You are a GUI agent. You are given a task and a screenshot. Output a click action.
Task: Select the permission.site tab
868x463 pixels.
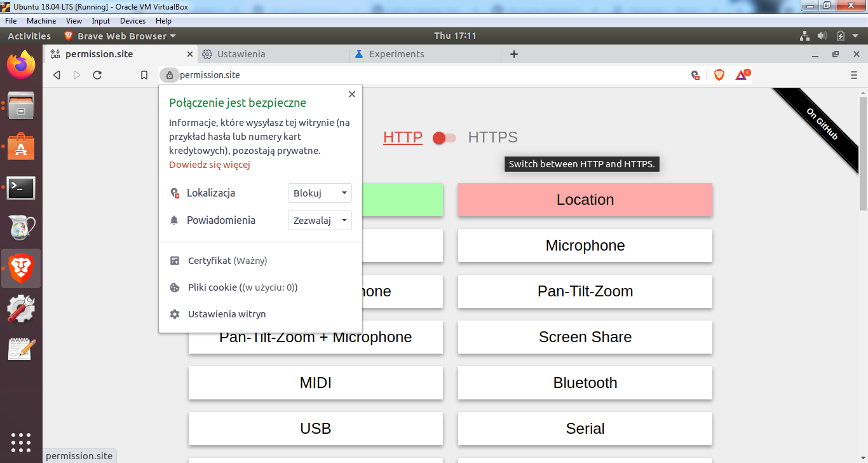tap(121, 54)
